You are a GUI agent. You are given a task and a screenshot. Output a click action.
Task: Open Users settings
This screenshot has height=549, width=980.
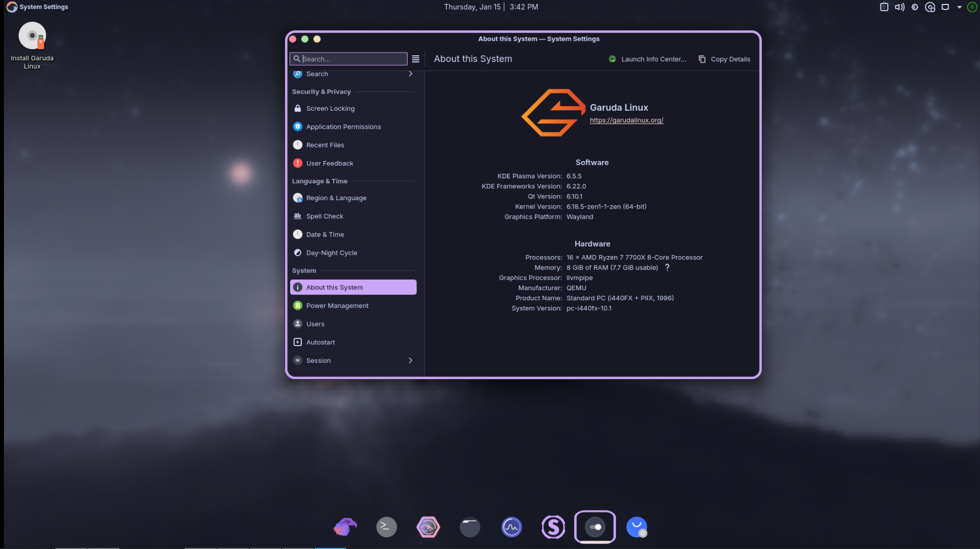(x=353, y=324)
